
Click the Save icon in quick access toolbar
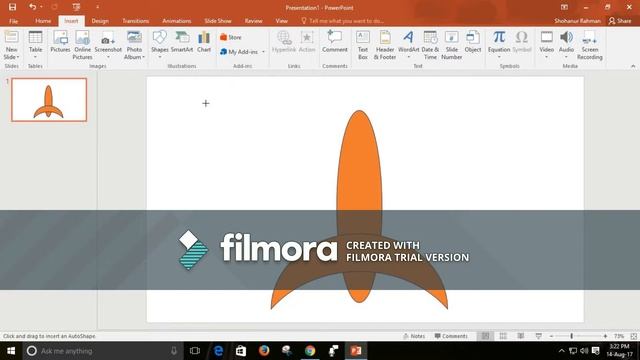tap(12, 7)
